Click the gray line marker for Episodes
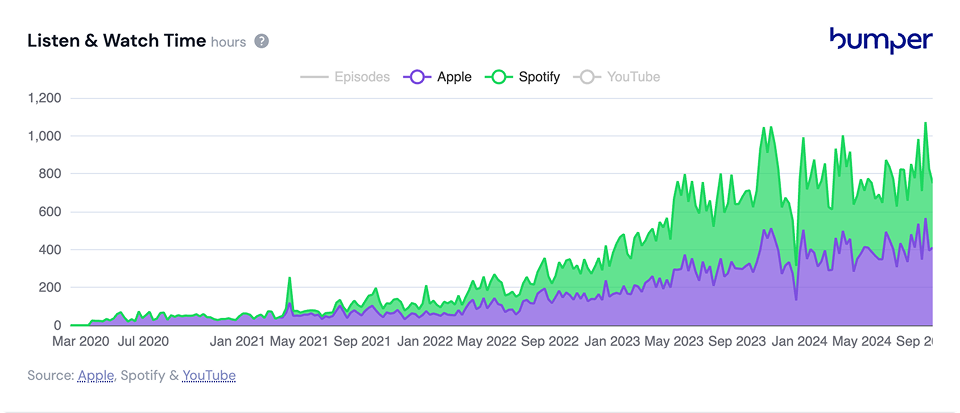This screenshot has height=413, width=960. coord(313,77)
